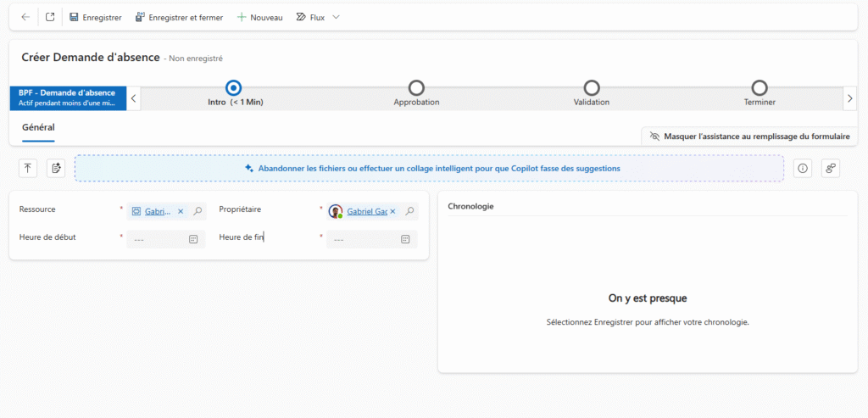Select Enregistrer et fermer
This screenshot has height=418, width=868.
180,17
